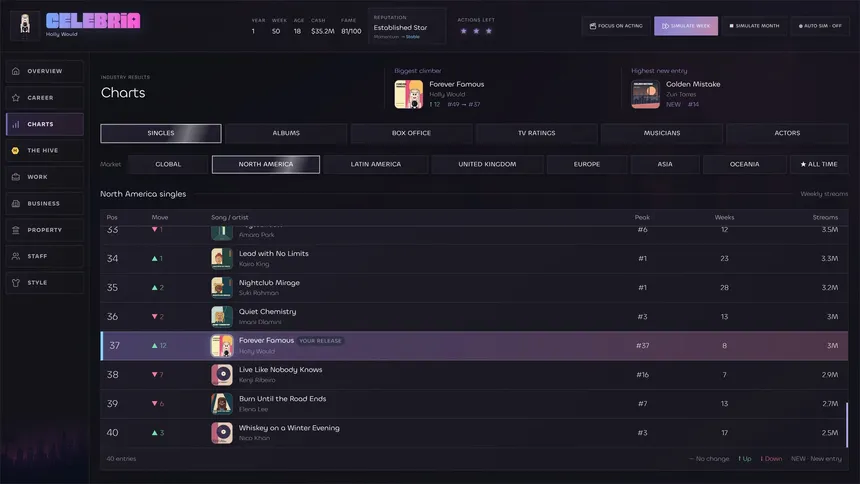
Task: Select the North America market filter
Action: click(x=265, y=164)
